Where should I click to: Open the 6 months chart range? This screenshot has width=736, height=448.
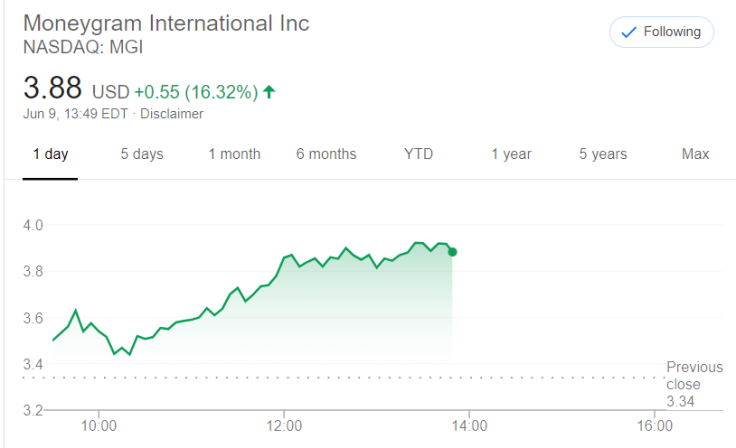326,154
